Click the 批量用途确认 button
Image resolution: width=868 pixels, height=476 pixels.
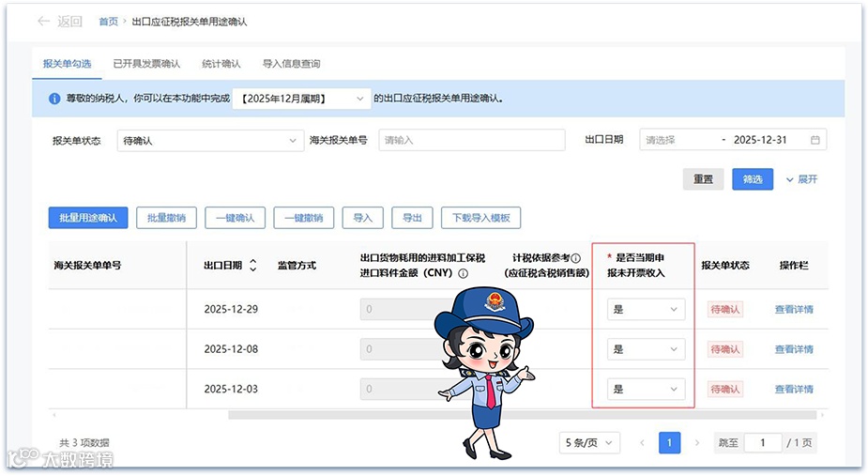[x=88, y=218]
